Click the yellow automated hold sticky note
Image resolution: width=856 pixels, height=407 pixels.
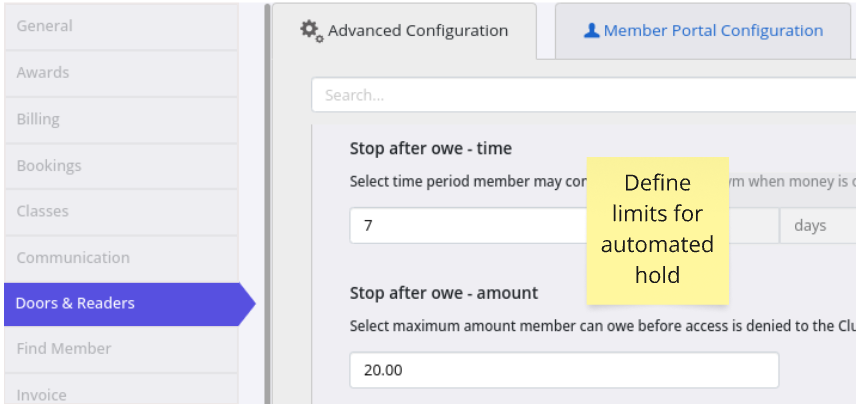coord(658,231)
